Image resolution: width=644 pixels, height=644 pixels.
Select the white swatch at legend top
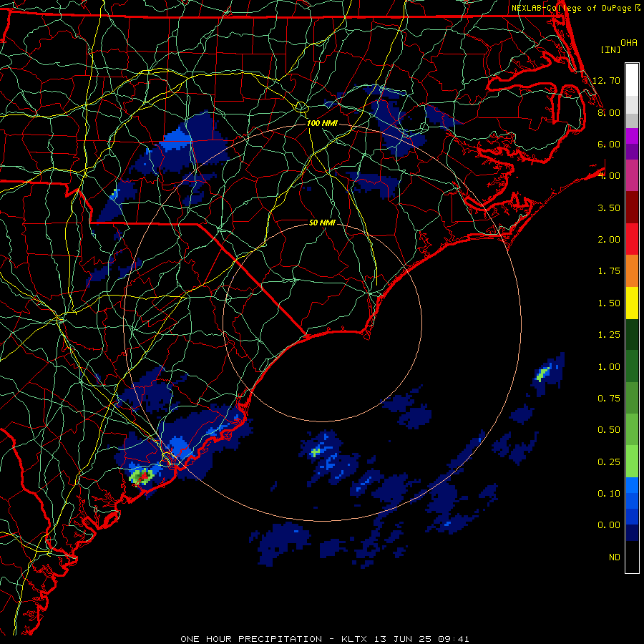click(632, 80)
